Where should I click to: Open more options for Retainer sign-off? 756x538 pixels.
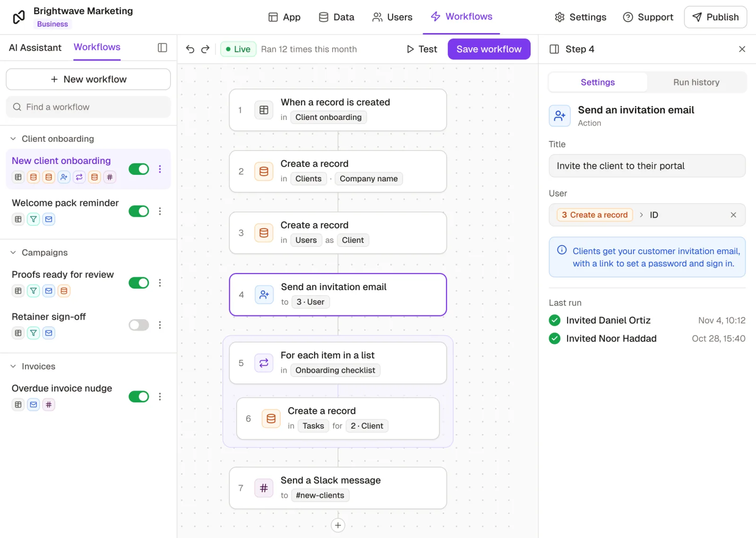tap(160, 325)
